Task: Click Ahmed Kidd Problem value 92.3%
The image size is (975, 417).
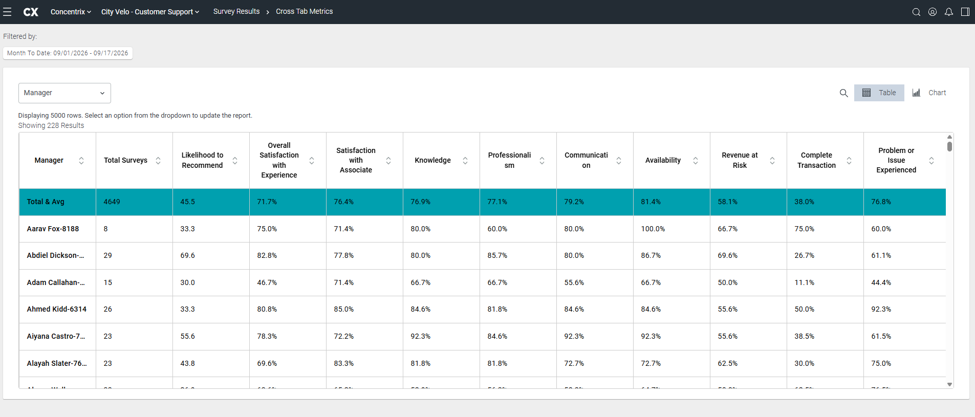Action: coord(881,309)
